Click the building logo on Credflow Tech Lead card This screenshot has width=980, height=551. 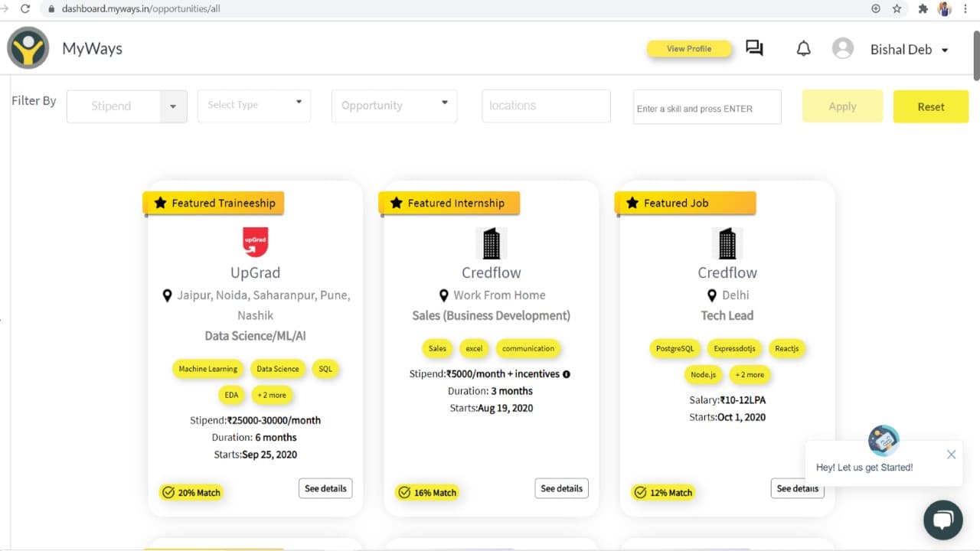727,243
